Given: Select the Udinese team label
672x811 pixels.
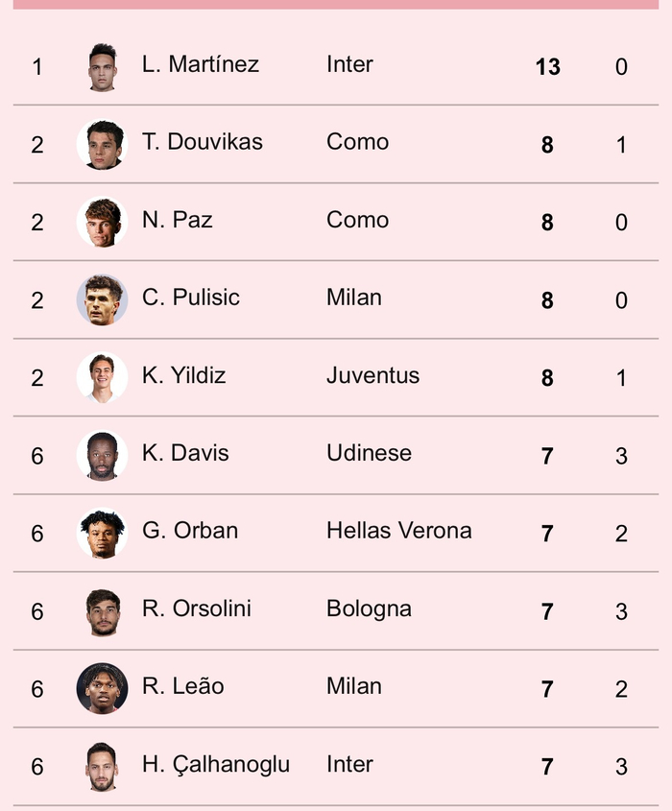Looking at the screenshot, I should (369, 453).
